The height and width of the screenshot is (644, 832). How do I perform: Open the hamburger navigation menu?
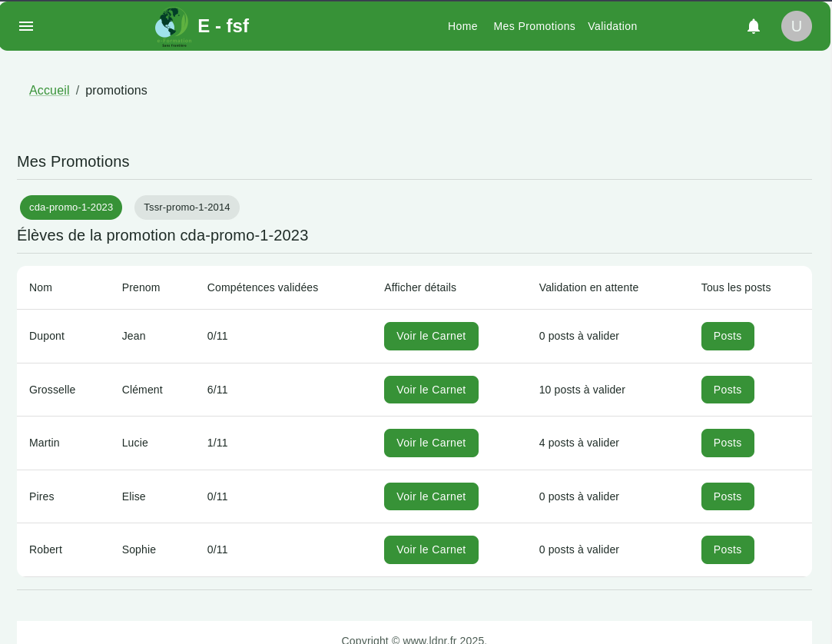pos(26,26)
